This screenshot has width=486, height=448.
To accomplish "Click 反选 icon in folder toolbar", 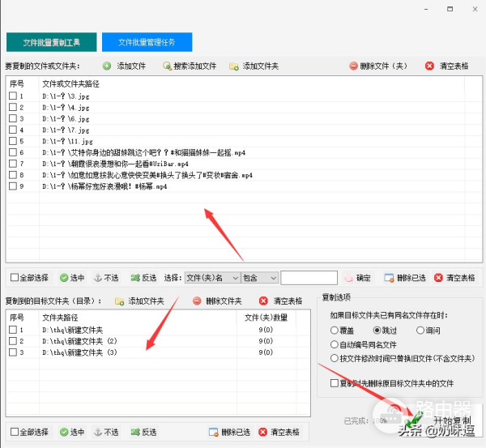I will point(135,432).
